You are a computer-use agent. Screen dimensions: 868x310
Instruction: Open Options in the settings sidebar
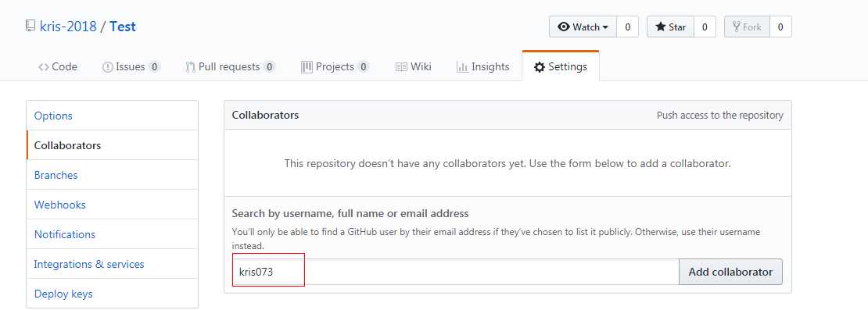click(x=112, y=116)
